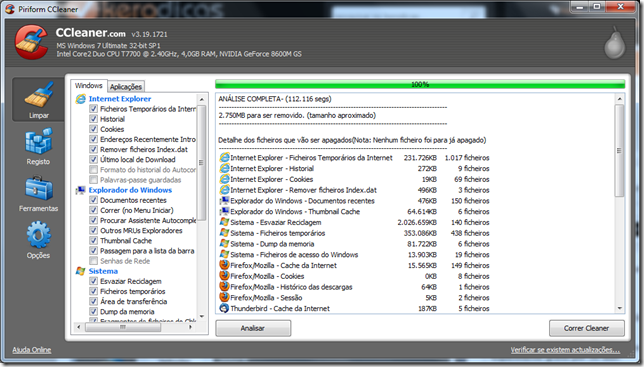Click the tree list's down scroll arrow
644x367 pixels.
(x=202, y=317)
